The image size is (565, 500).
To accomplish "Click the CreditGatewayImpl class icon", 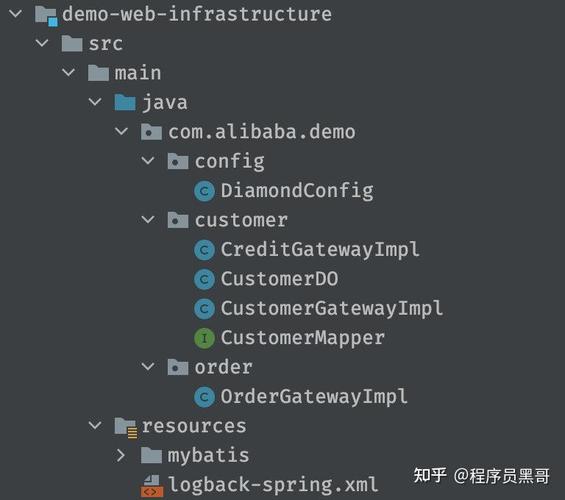I will 204,250.
